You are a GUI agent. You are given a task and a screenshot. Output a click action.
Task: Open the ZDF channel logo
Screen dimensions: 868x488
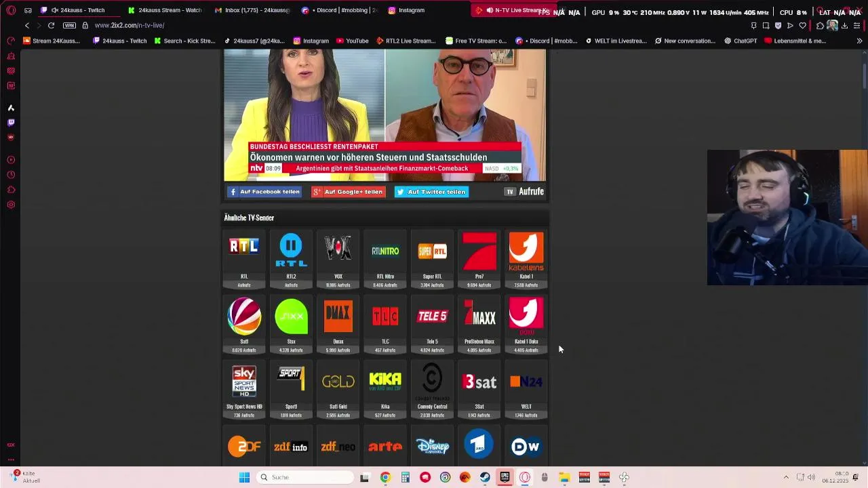pyautogui.click(x=244, y=447)
